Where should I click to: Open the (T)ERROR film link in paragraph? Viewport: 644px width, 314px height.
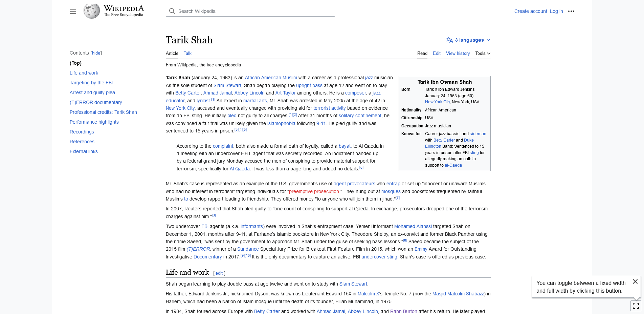pyautogui.click(x=198, y=249)
